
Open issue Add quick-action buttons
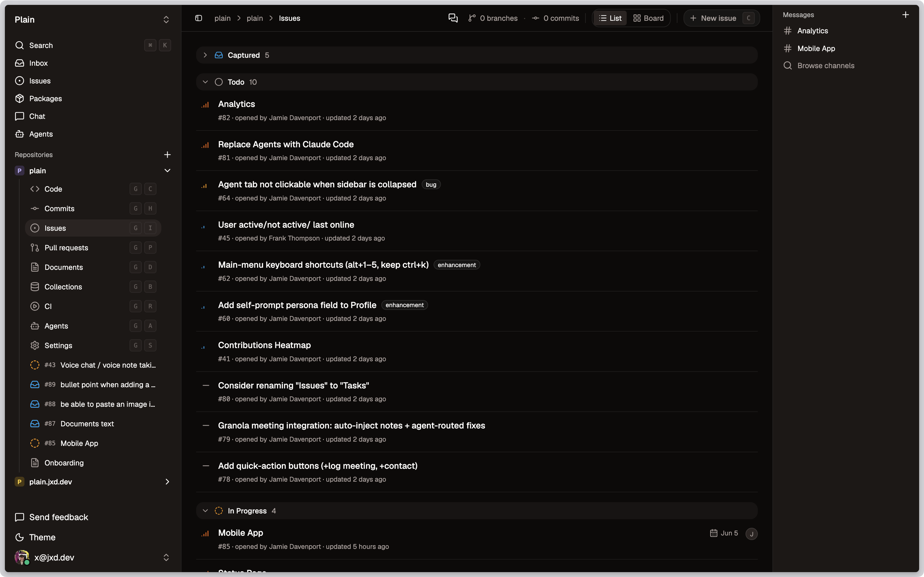pos(317,466)
